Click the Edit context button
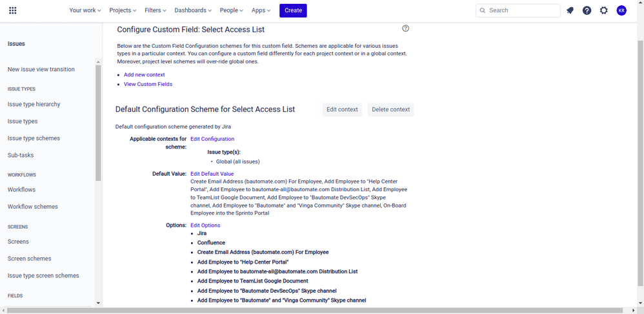This screenshot has height=314, width=644. pos(342,110)
